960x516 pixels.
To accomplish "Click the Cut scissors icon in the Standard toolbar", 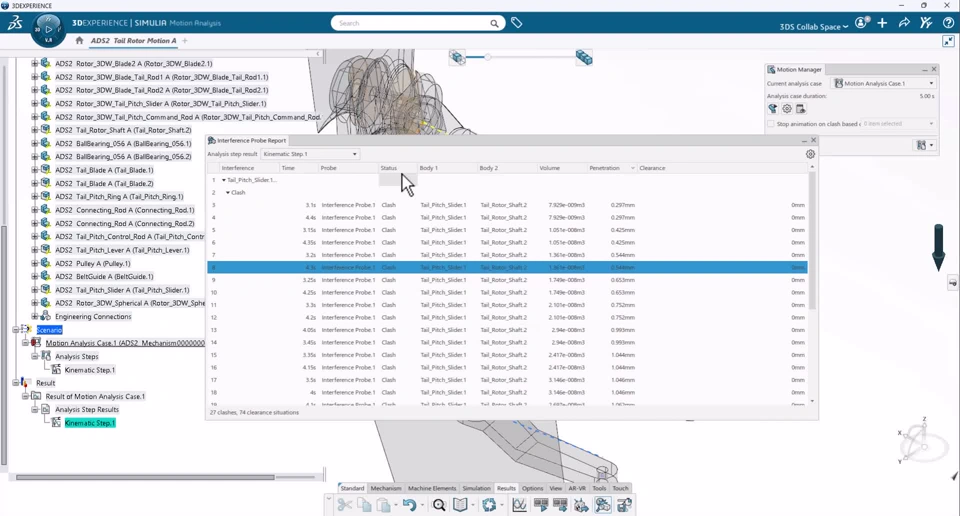I will [x=345, y=505].
